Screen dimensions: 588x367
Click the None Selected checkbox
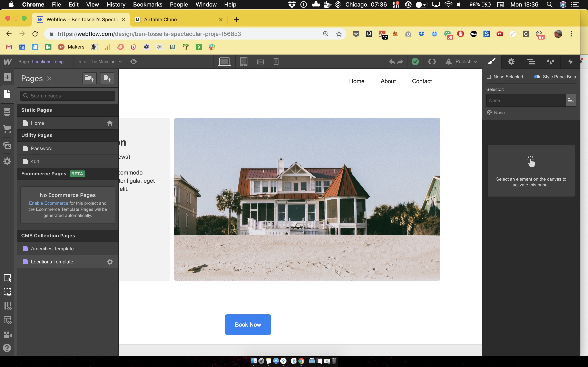tap(489, 77)
